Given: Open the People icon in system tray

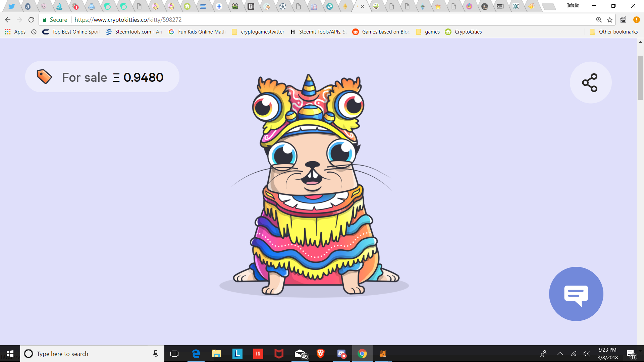Looking at the screenshot, I should point(543,354).
